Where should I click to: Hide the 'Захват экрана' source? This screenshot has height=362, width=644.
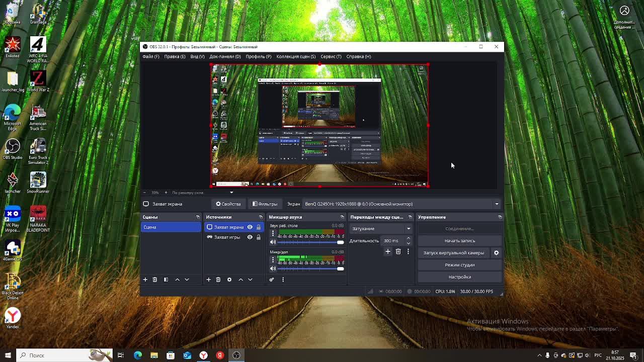pos(250,227)
